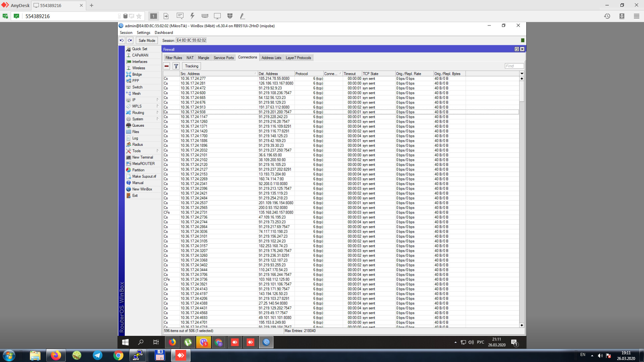The image size is (644, 362).
Task: Open the column selector dropdown in connections table
Action: pos(521,73)
